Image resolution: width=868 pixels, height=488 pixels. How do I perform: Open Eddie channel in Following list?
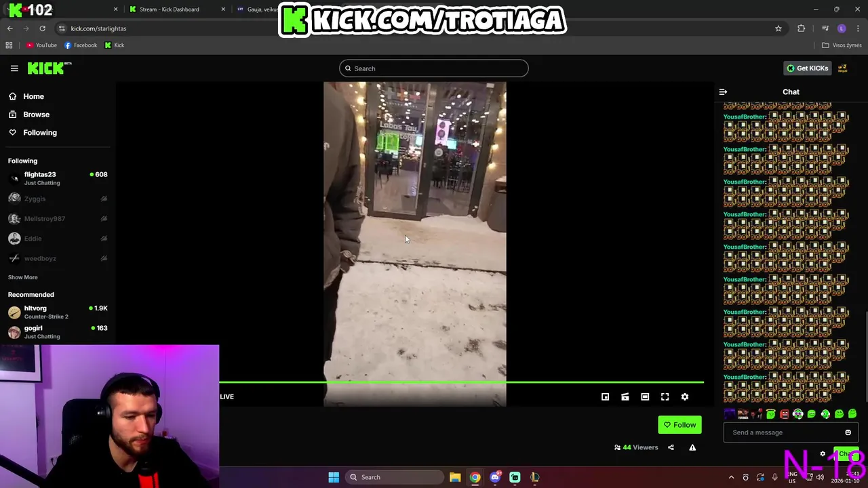coord(58,239)
